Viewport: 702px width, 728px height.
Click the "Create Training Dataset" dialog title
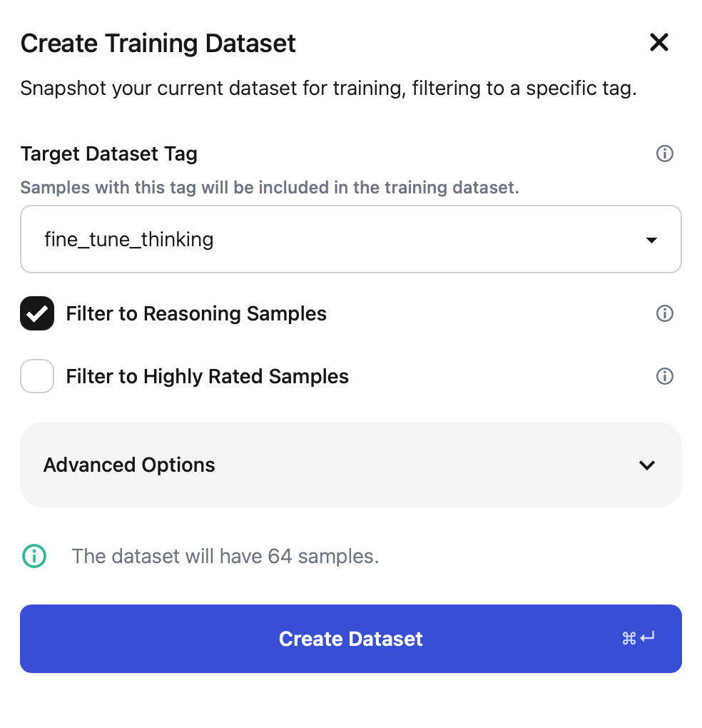[x=158, y=44]
